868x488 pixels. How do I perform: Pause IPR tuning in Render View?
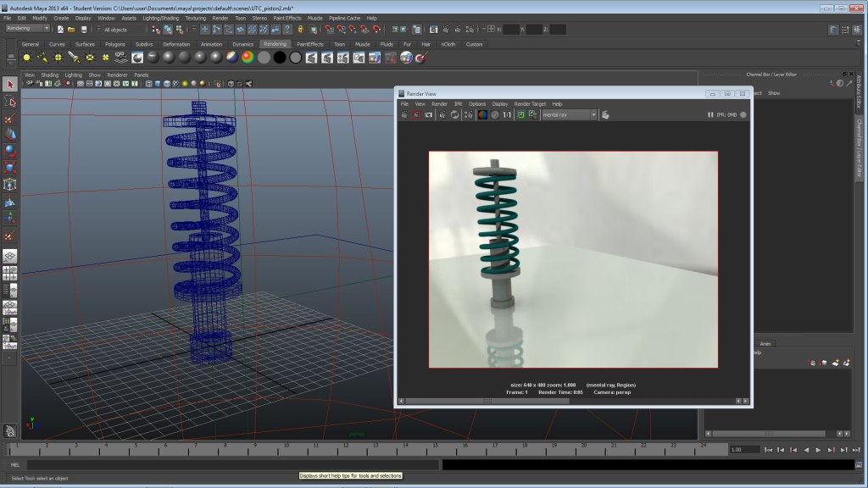[x=709, y=114]
